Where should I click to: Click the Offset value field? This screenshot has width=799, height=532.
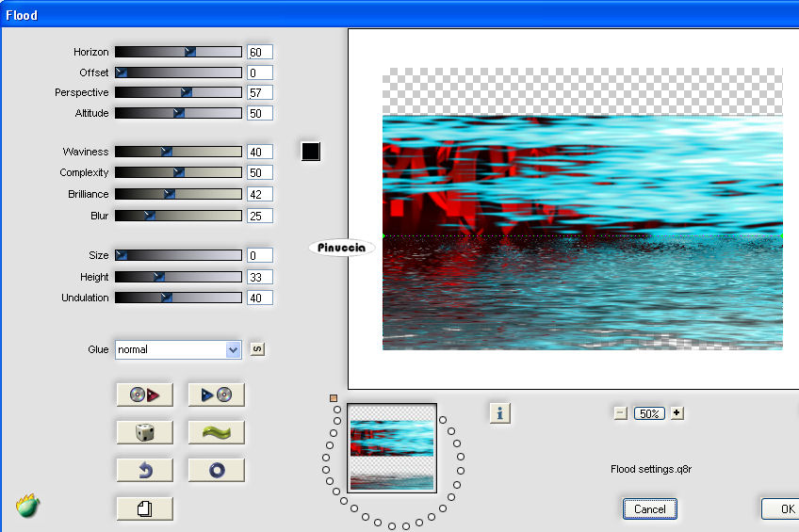[x=260, y=73]
